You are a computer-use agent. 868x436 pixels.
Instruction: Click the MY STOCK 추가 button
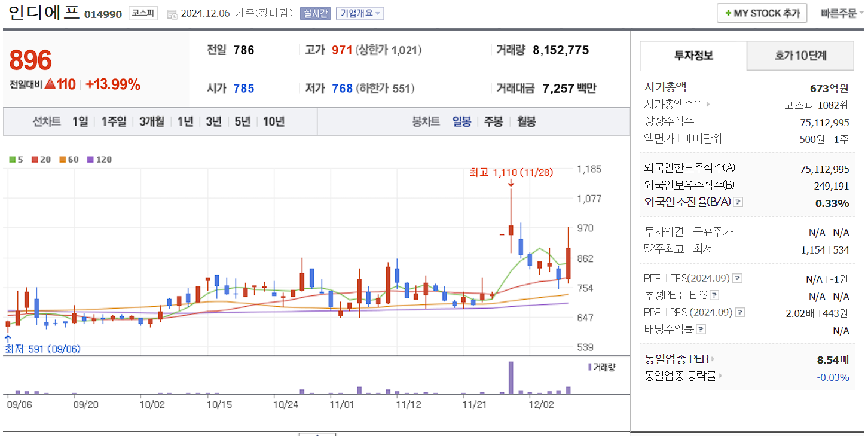click(x=762, y=13)
